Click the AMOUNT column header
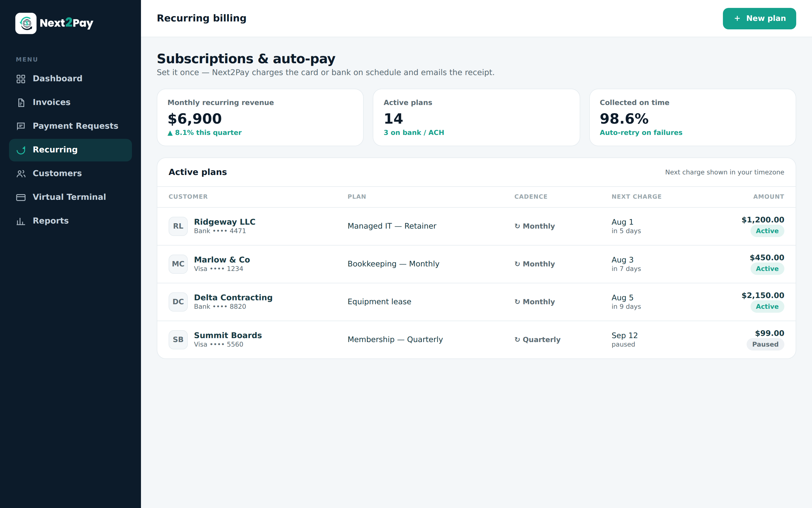Viewport: 812px width, 508px height. [x=768, y=196]
